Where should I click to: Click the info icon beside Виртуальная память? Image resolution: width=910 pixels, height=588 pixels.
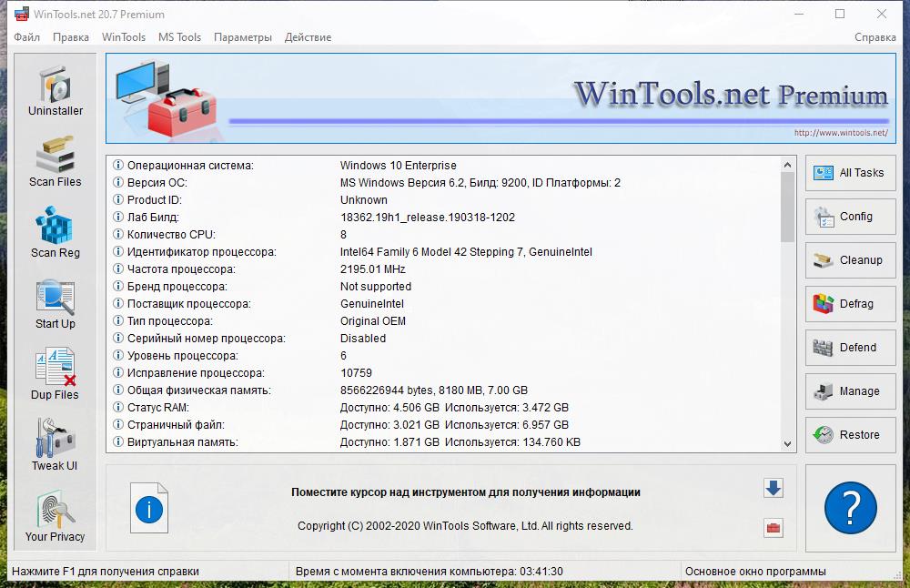[117, 441]
